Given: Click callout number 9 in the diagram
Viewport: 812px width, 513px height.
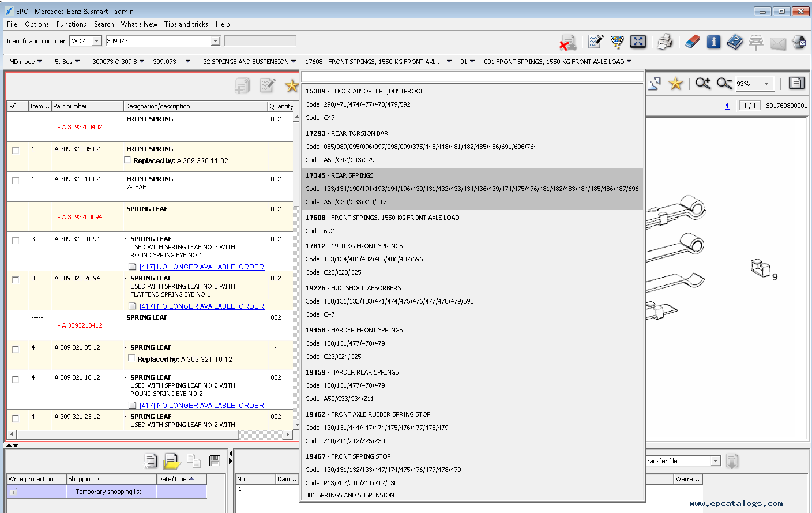Looking at the screenshot, I should pos(775,277).
